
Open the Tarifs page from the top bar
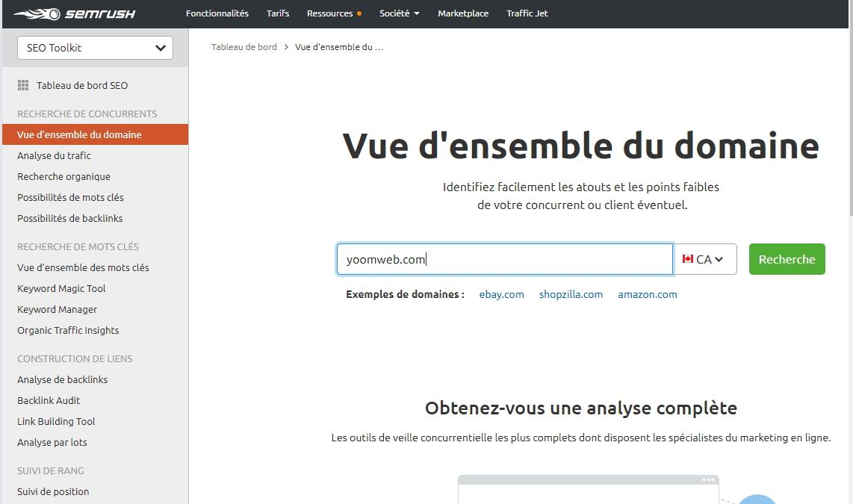[x=277, y=13]
